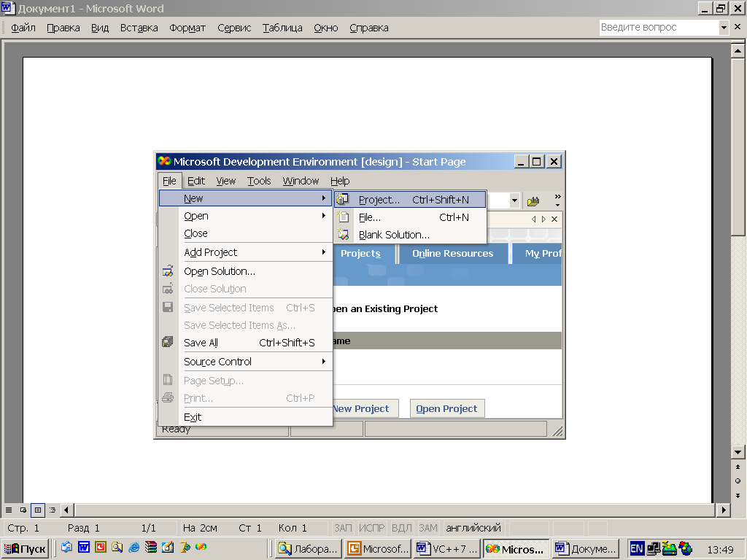Click английский language status bar entry

pos(473,528)
